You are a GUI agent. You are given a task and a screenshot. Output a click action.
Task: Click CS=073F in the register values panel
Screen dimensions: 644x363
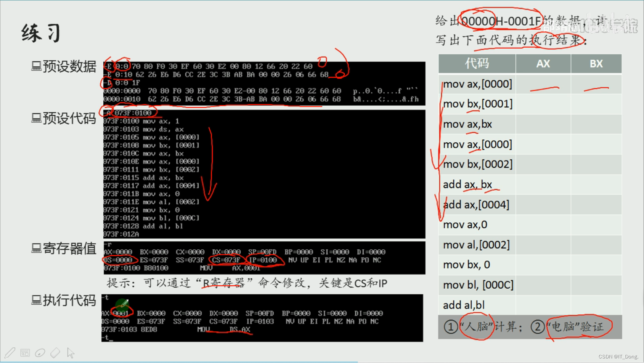pyautogui.click(x=226, y=260)
